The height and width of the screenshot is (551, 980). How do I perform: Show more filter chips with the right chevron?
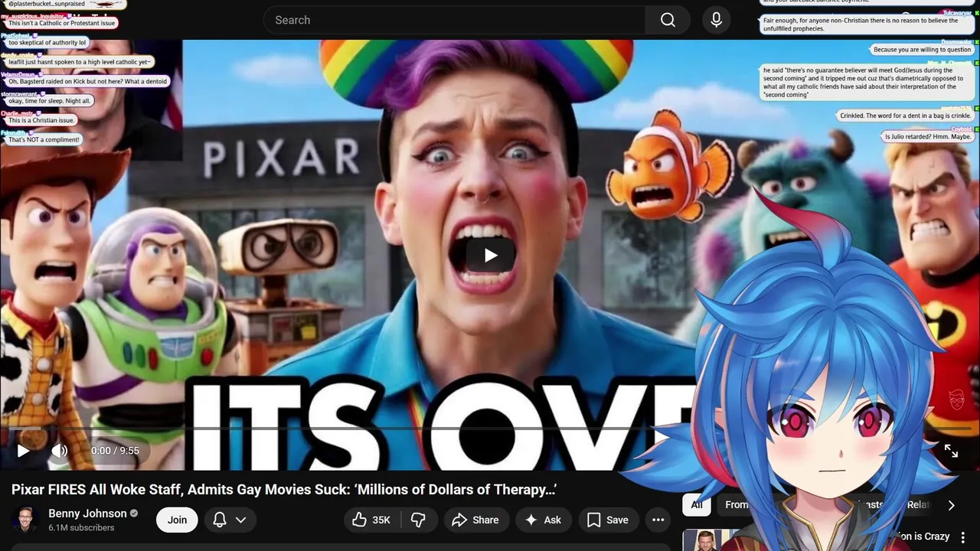pyautogui.click(x=951, y=505)
